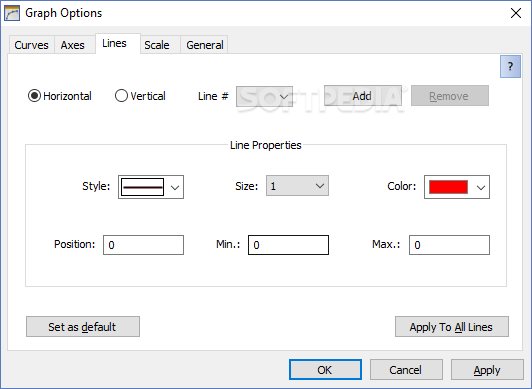Click the Add line button
Viewport: 532px width, 389px height.
363,96
